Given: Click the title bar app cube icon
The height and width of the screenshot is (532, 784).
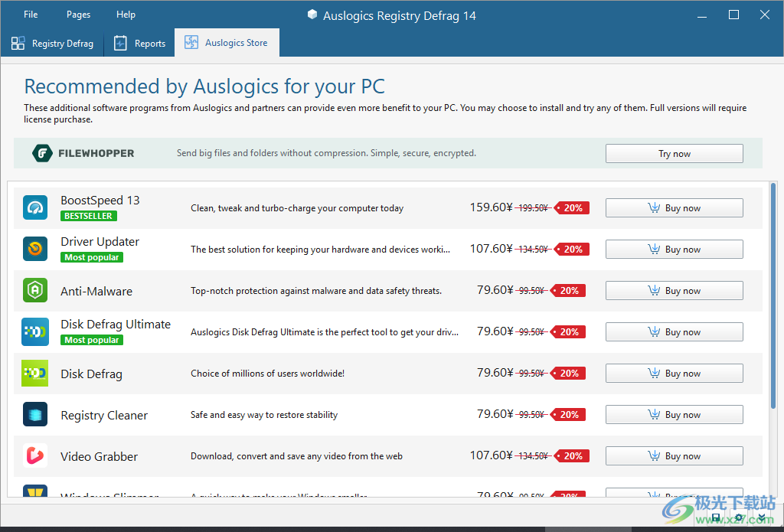Looking at the screenshot, I should (x=312, y=15).
